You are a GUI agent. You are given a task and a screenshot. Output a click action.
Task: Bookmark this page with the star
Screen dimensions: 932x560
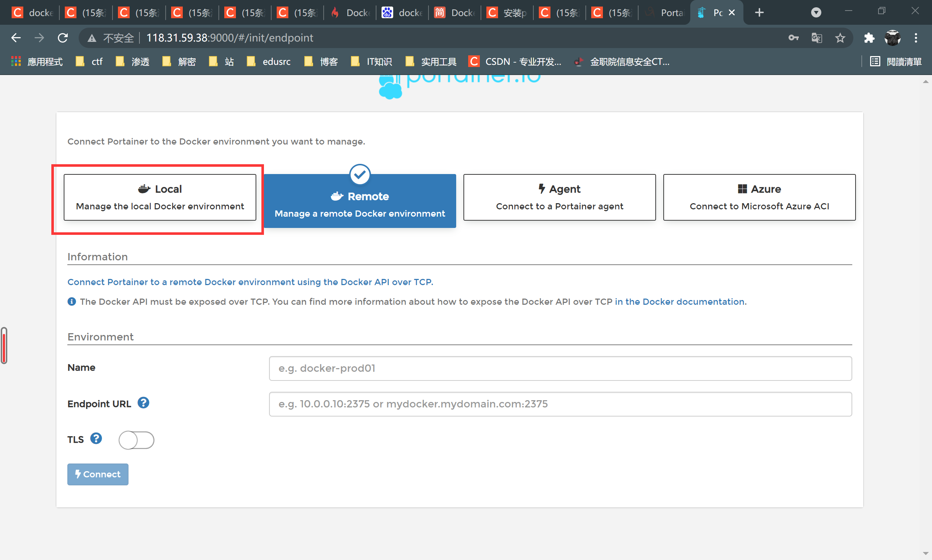click(840, 38)
